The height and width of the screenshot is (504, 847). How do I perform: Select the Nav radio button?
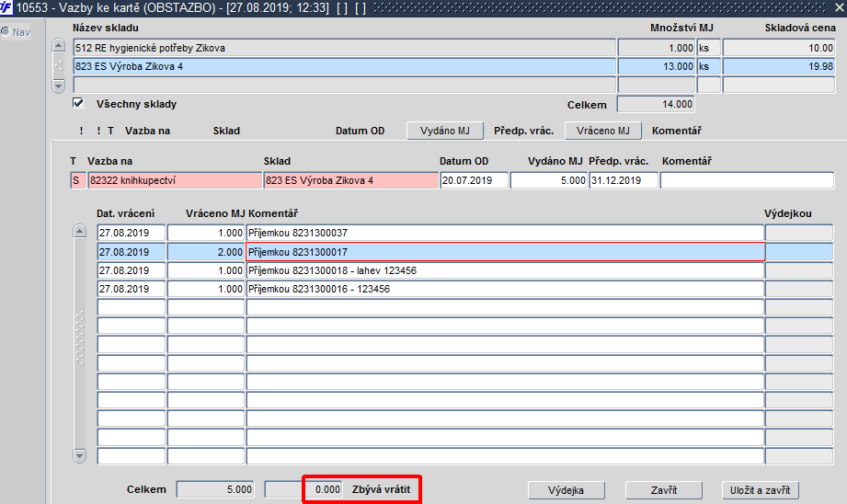point(6,32)
